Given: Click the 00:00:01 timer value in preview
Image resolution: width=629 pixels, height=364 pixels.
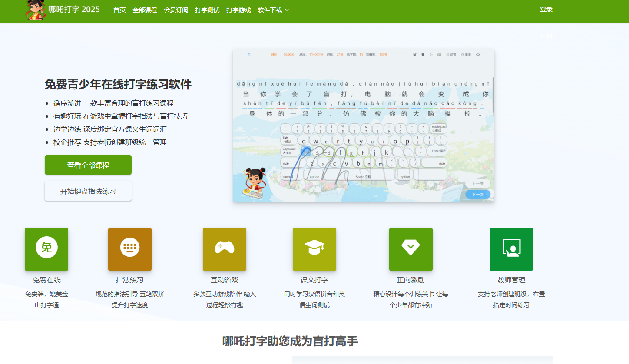Looking at the screenshot, I should [289, 55].
